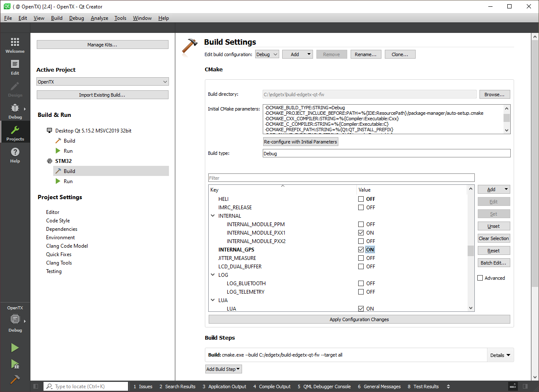This screenshot has width=539, height=392.
Task: Click Re-configure with Initial Parameters
Action: coord(300,142)
